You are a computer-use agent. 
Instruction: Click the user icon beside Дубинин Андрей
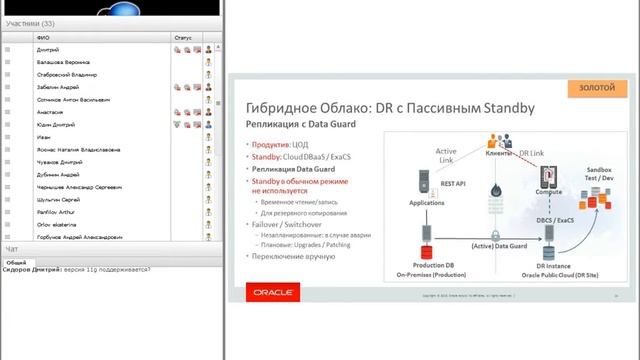(209, 175)
